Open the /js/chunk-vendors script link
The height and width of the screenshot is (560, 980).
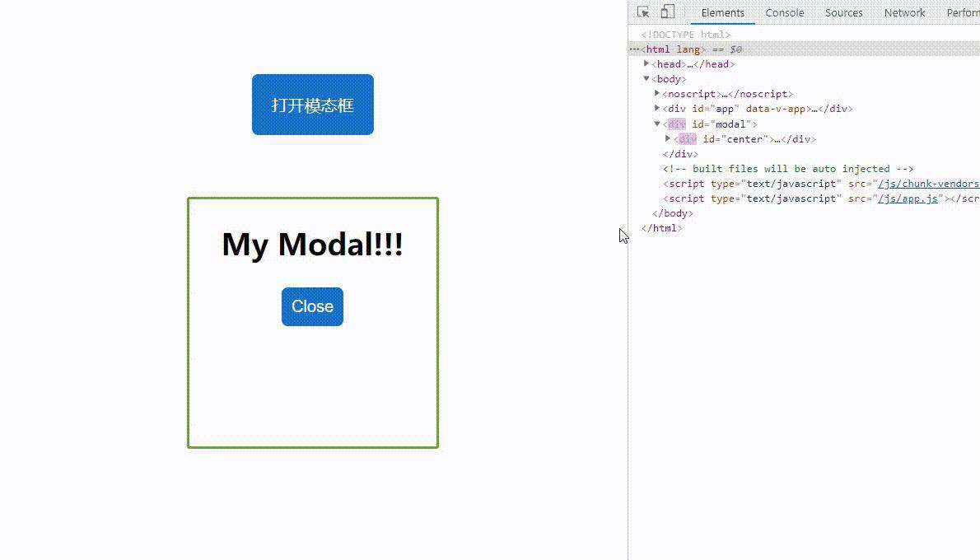[x=929, y=183]
